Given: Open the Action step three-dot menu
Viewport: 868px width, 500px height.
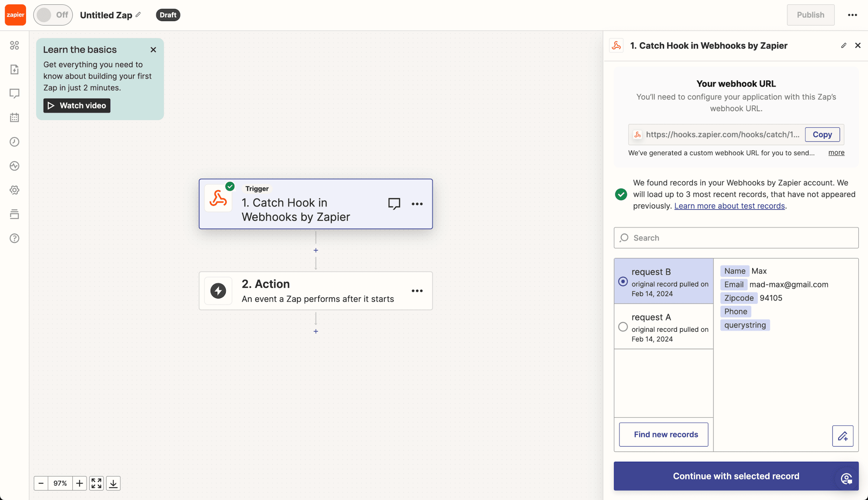Looking at the screenshot, I should click(x=417, y=291).
